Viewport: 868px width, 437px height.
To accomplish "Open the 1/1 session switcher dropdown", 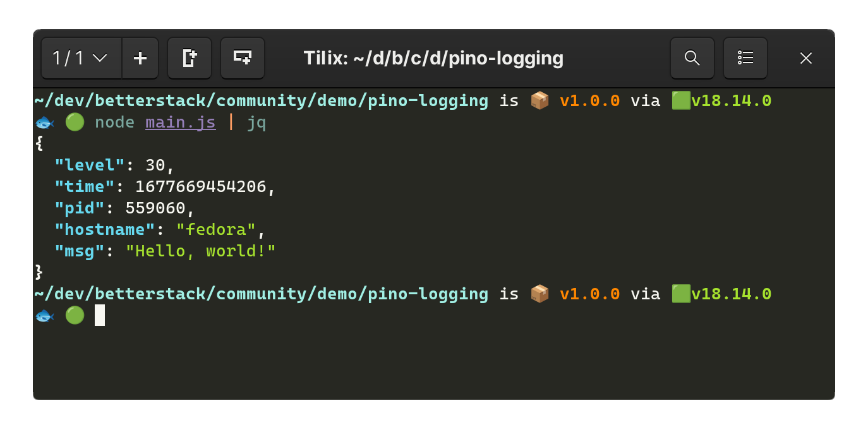I will [x=81, y=58].
